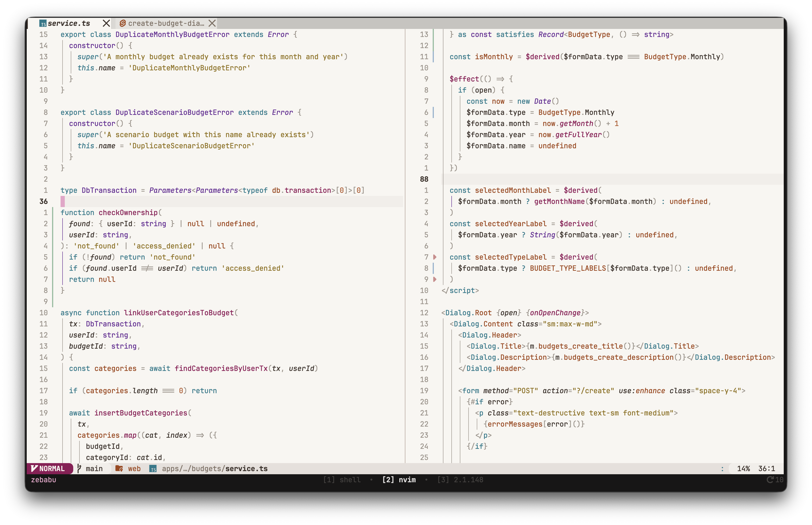The height and width of the screenshot is (525, 812).
Task: Click the git branch icon beside main
Action: 79,468
